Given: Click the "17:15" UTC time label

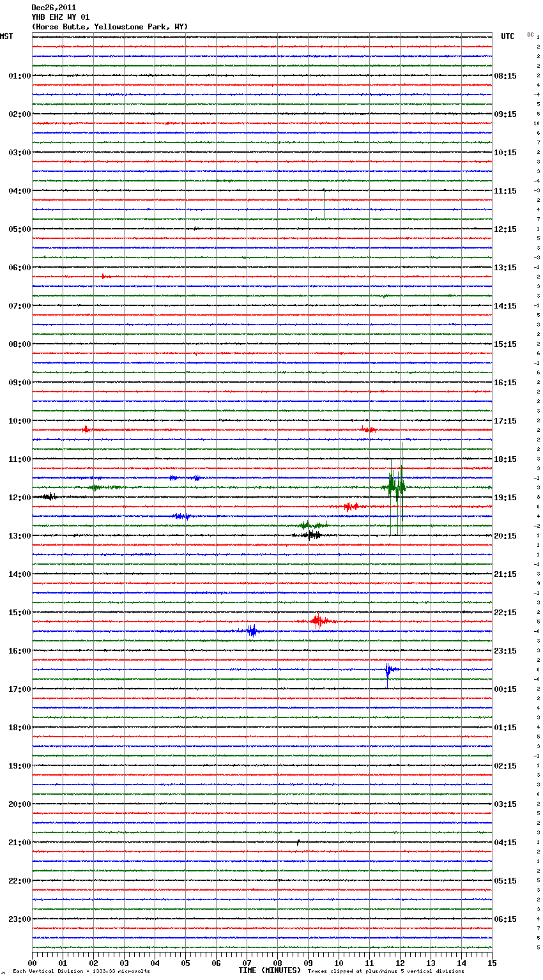Looking at the screenshot, I should (x=505, y=421).
